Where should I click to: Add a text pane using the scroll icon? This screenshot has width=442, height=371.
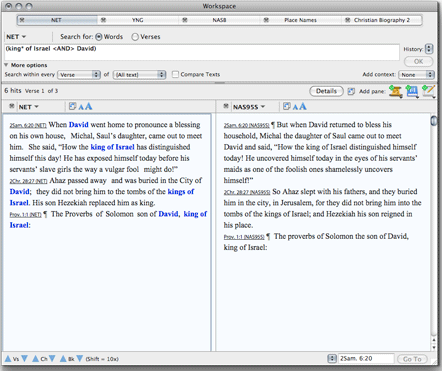coord(395,91)
